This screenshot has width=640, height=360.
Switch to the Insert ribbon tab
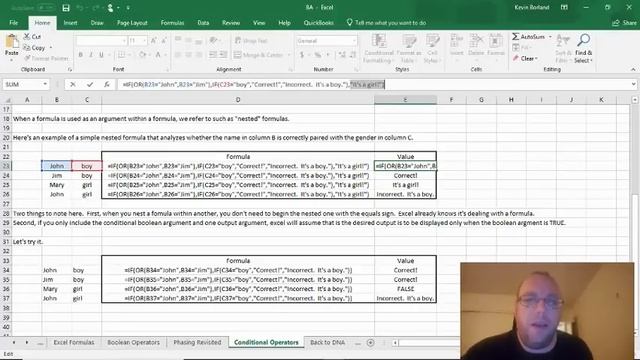point(70,23)
